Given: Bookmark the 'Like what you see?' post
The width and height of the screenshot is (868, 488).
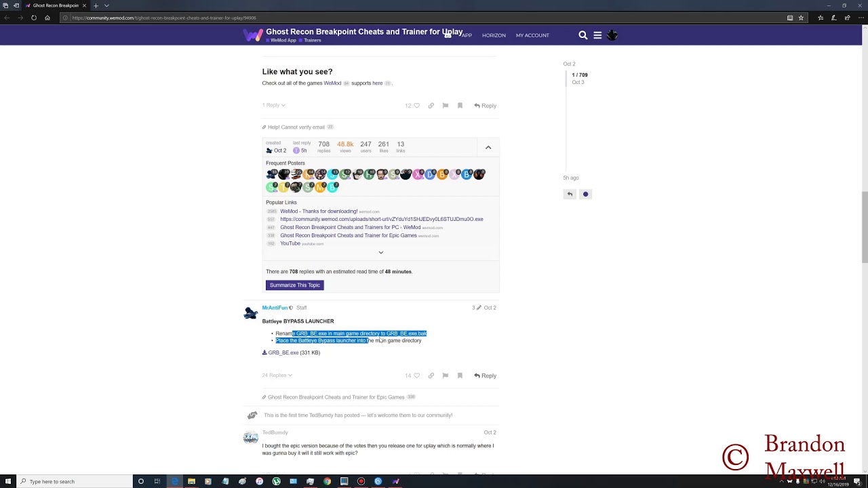Looking at the screenshot, I should coord(460,106).
